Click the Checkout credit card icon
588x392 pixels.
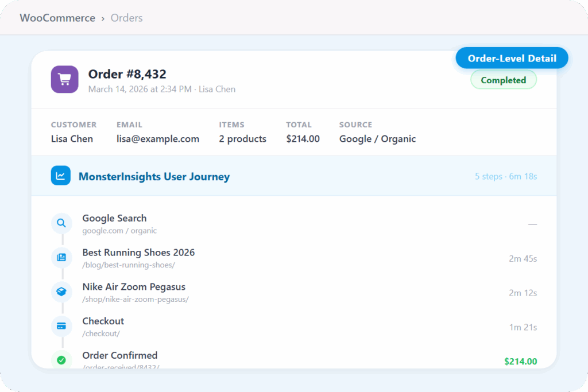pos(61,326)
